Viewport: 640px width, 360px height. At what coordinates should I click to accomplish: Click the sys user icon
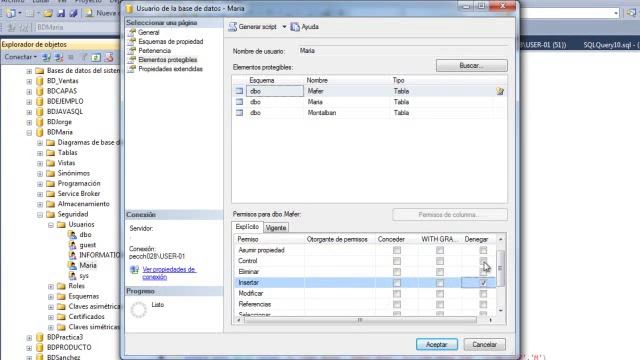point(72,276)
